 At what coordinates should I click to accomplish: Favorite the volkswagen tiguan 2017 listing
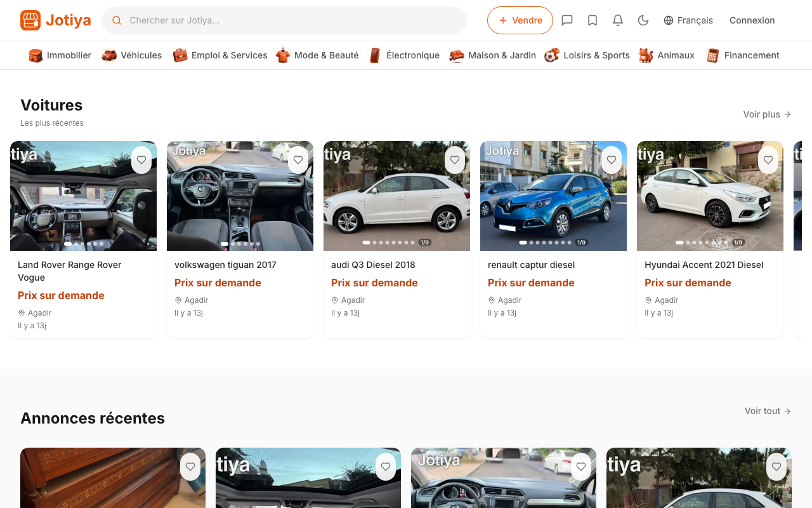298,160
